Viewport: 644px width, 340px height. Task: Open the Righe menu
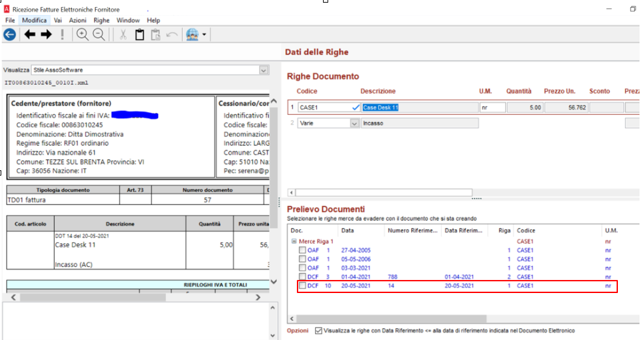point(101,20)
